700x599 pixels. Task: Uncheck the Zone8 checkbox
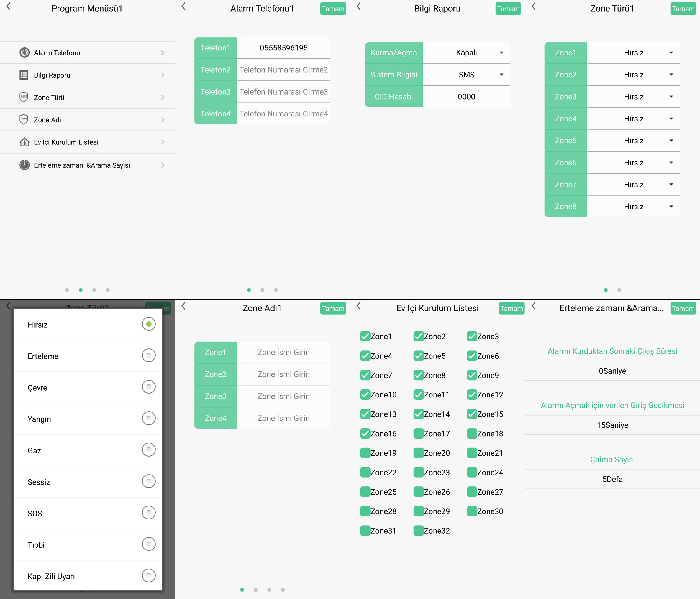(419, 375)
